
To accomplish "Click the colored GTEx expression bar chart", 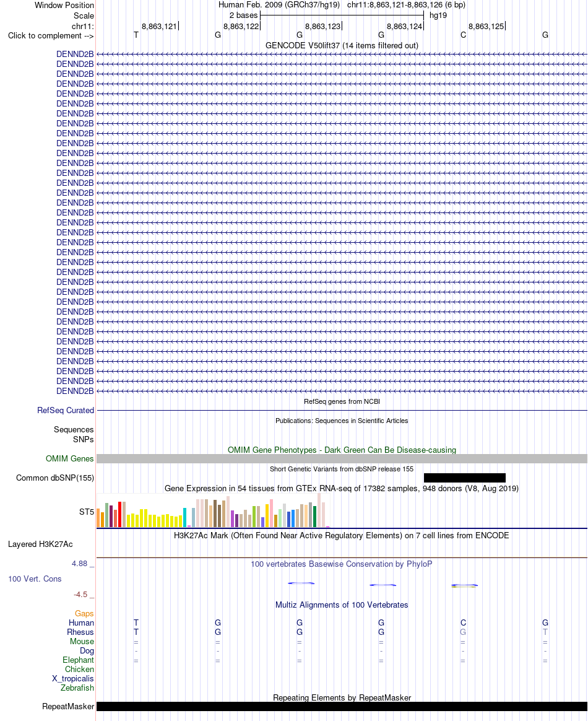I will click(213, 510).
